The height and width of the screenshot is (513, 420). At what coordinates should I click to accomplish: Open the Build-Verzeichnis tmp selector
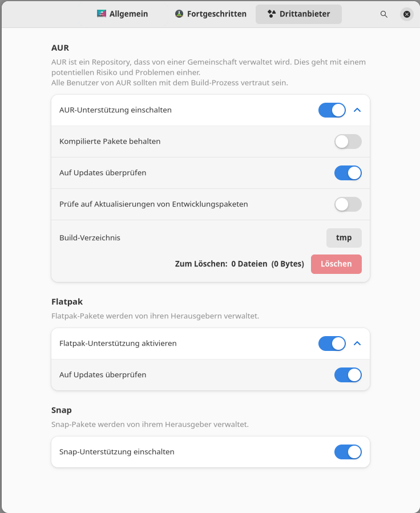[x=344, y=238]
